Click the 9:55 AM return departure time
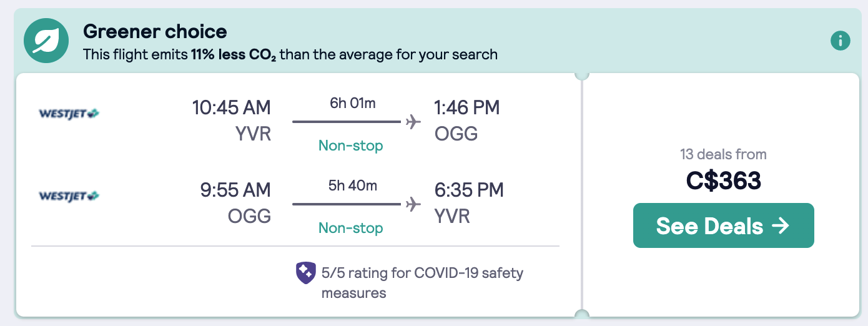The image size is (868, 326). click(235, 190)
